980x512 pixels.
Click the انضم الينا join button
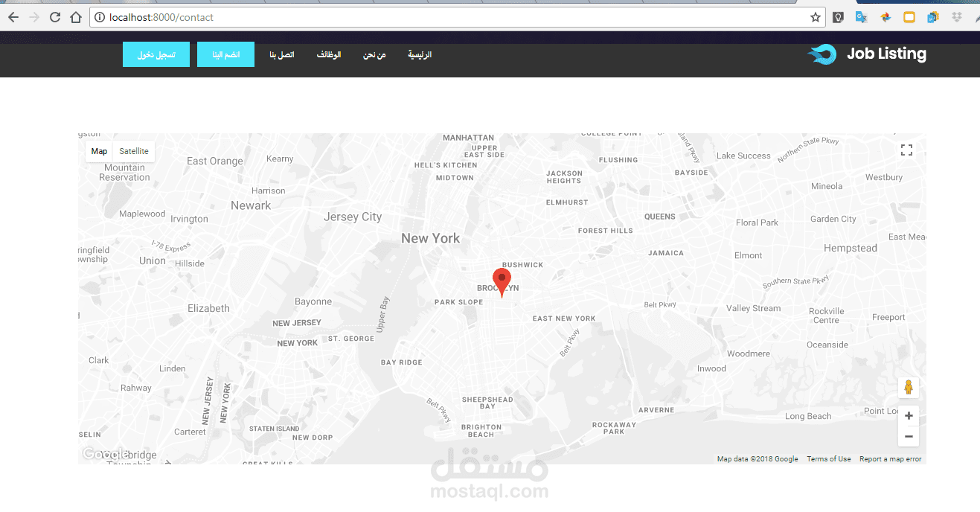[225, 54]
